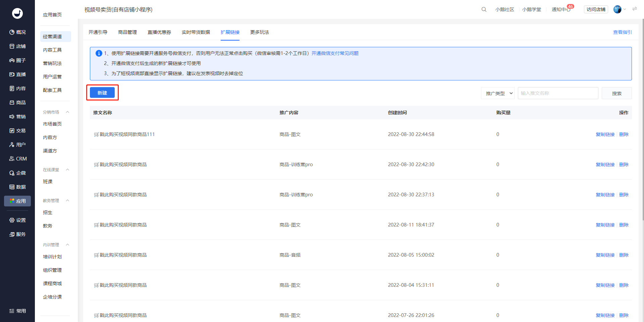Collapse the 教务管理 section
Image resolution: width=644 pixels, height=322 pixels.
point(67,200)
